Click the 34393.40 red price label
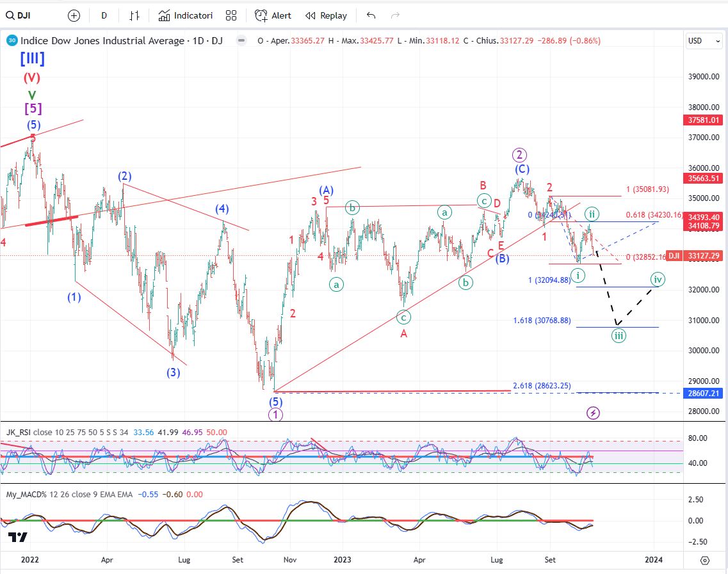The image size is (728, 574). (x=703, y=217)
